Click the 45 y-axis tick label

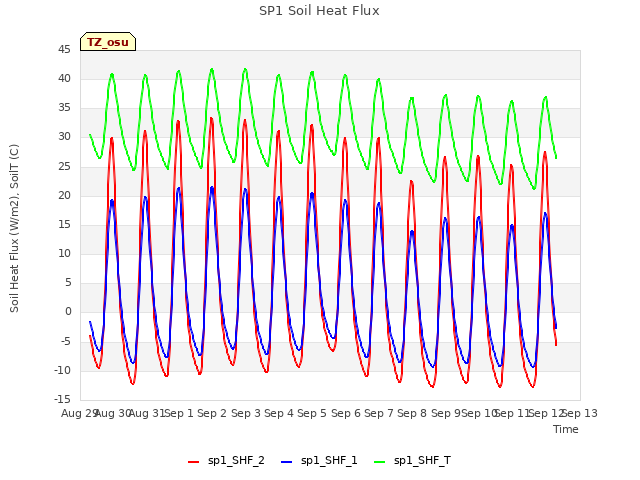(x=64, y=49)
